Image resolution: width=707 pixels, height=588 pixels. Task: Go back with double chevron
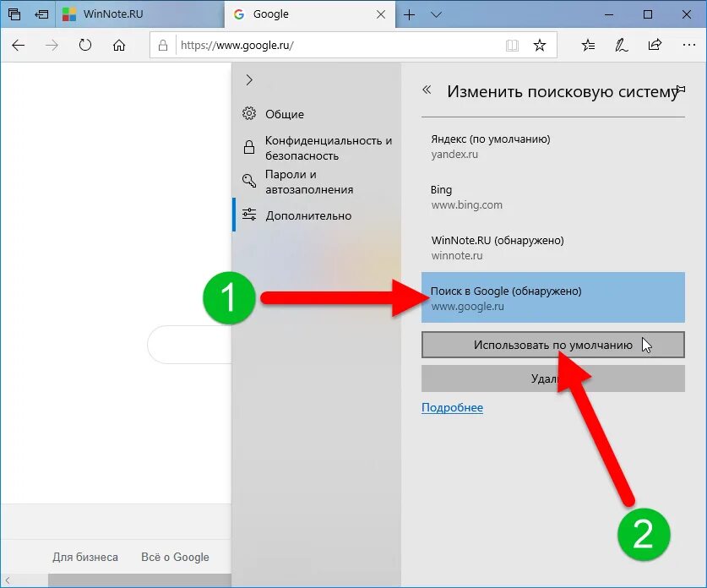point(427,90)
